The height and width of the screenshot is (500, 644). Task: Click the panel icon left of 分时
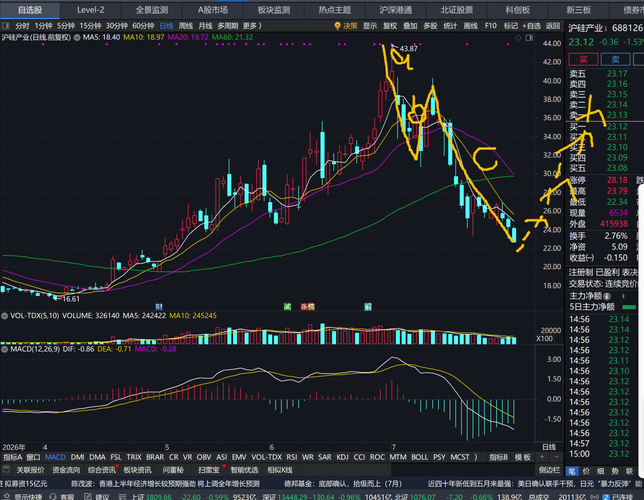(x=6, y=26)
